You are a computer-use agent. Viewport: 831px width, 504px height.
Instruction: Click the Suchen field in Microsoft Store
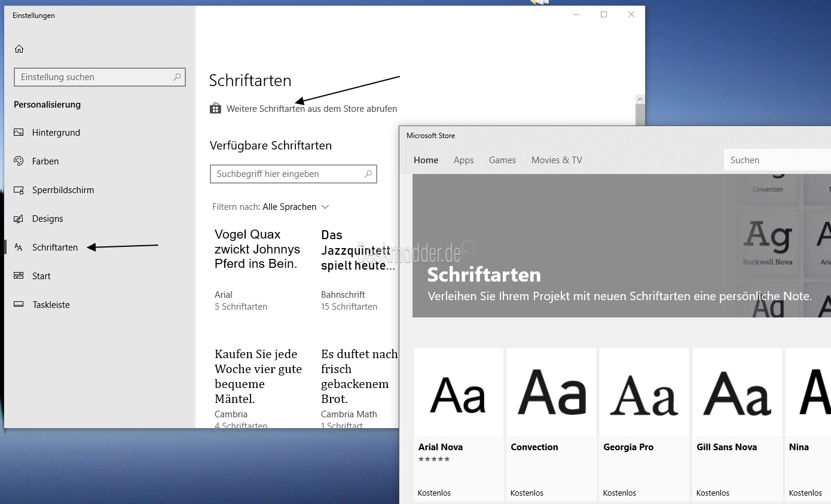click(777, 160)
